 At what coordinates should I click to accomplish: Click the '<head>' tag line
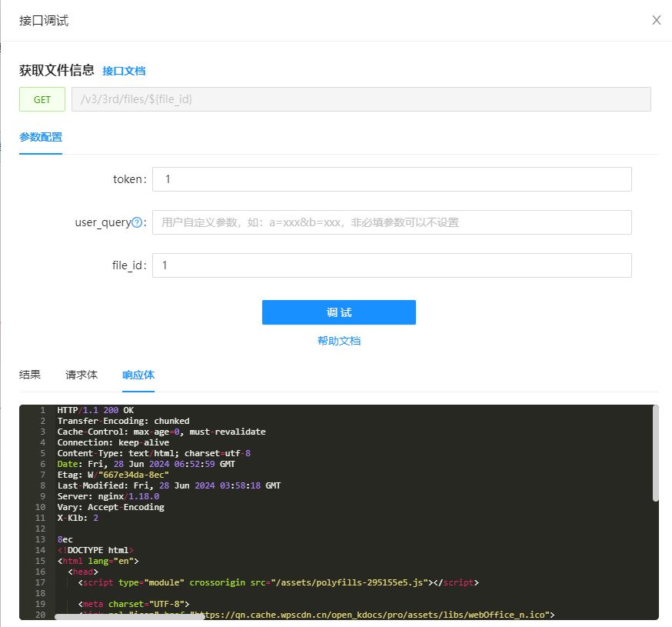coord(83,572)
